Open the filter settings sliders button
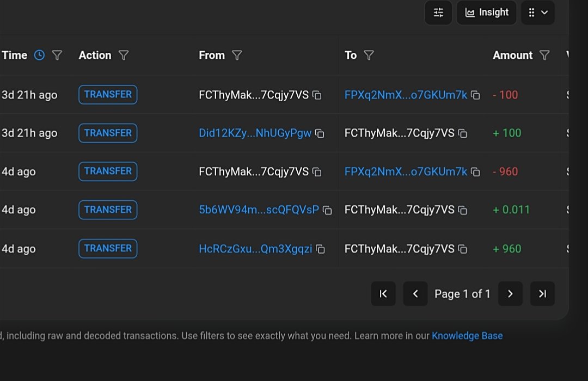The image size is (588, 381). 438,13
